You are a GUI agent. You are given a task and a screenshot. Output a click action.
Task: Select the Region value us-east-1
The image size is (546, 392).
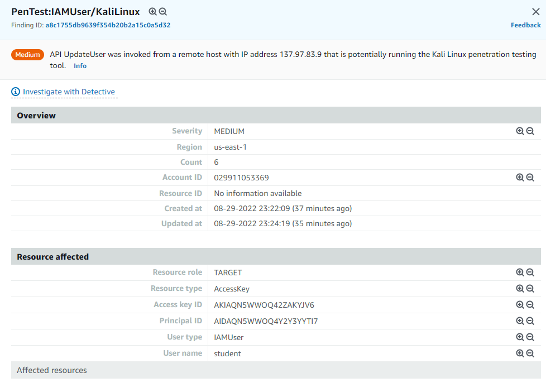(230, 147)
